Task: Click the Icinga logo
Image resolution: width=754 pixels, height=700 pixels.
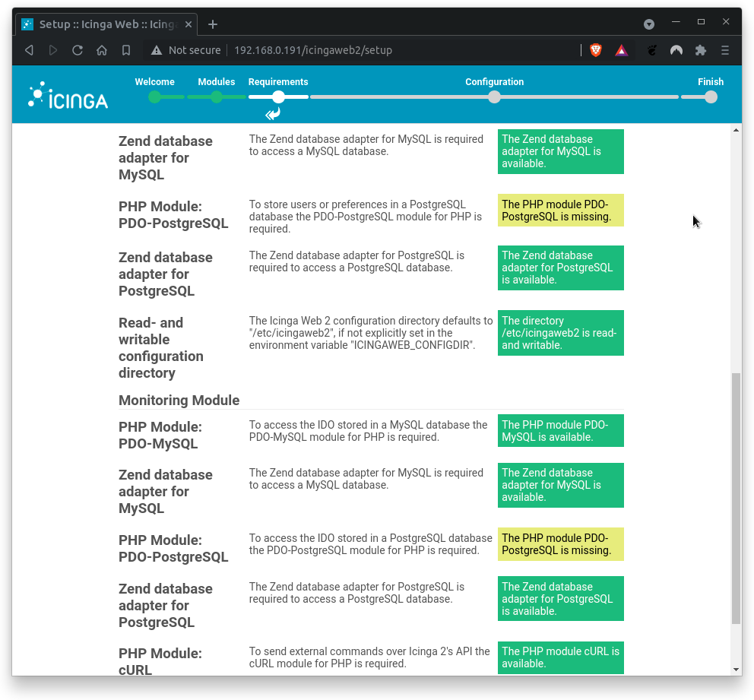Action: 67,94
